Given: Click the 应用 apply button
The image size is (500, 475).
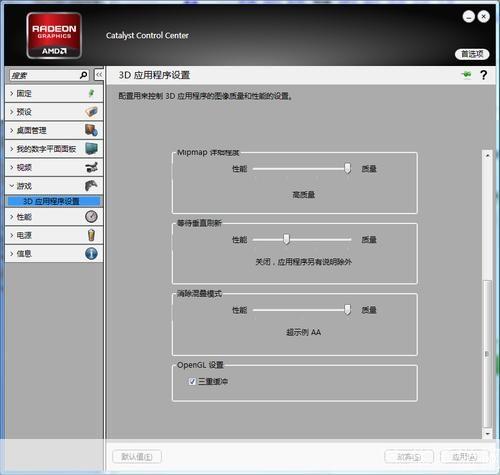Looking at the screenshot, I should click(x=465, y=457).
